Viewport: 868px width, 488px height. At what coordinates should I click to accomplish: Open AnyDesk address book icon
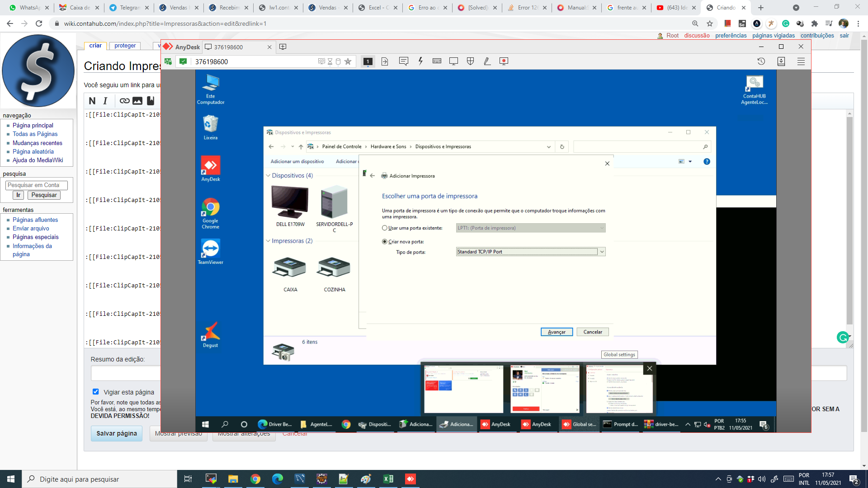pyautogui.click(x=781, y=61)
